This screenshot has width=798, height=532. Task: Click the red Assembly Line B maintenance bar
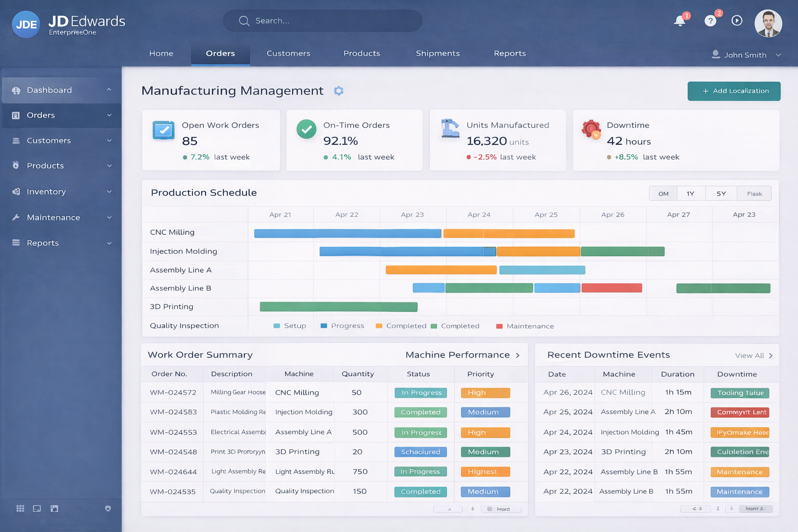pos(611,288)
